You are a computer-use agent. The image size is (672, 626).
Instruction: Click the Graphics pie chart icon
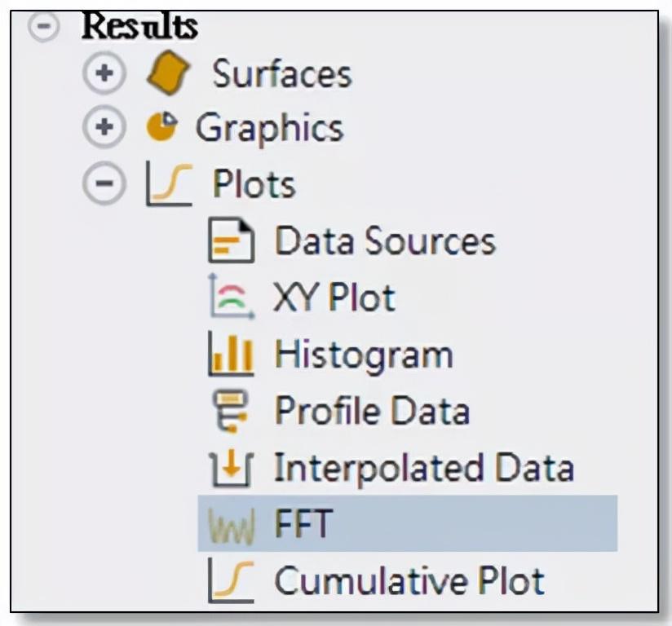point(161,128)
